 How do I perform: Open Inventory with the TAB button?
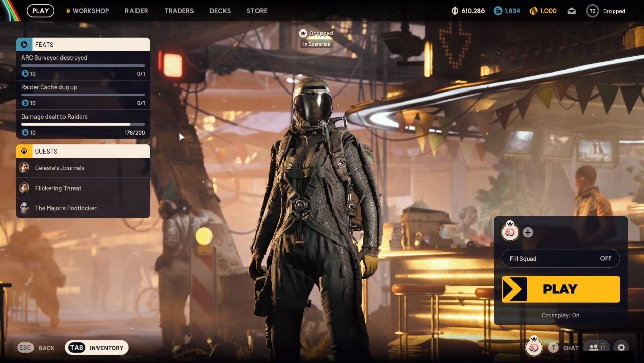(97, 348)
